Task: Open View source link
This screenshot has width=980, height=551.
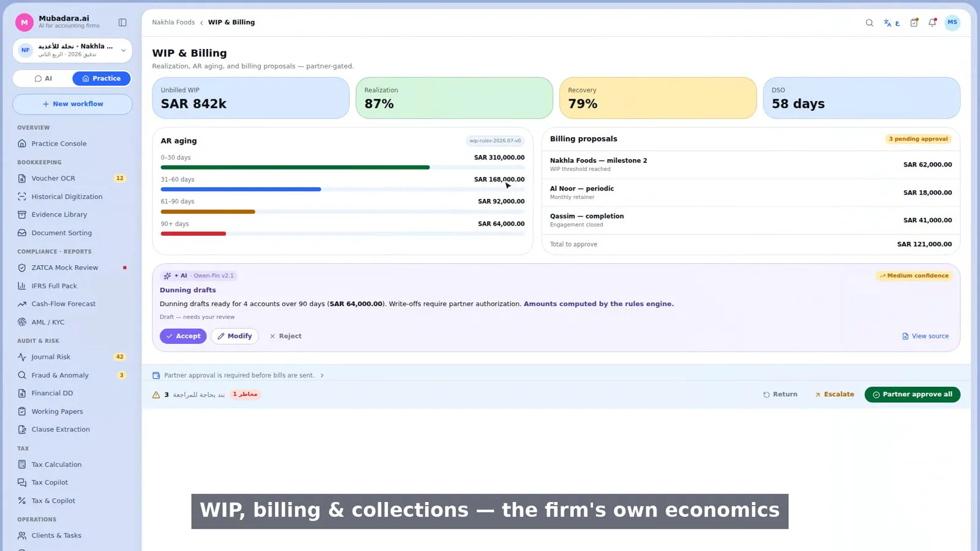Action: pyautogui.click(x=925, y=336)
